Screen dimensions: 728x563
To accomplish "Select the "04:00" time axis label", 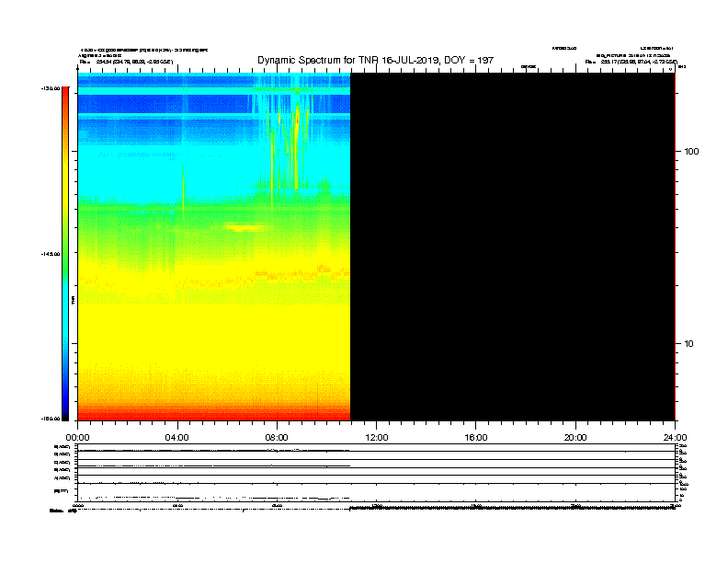I will click(176, 438).
